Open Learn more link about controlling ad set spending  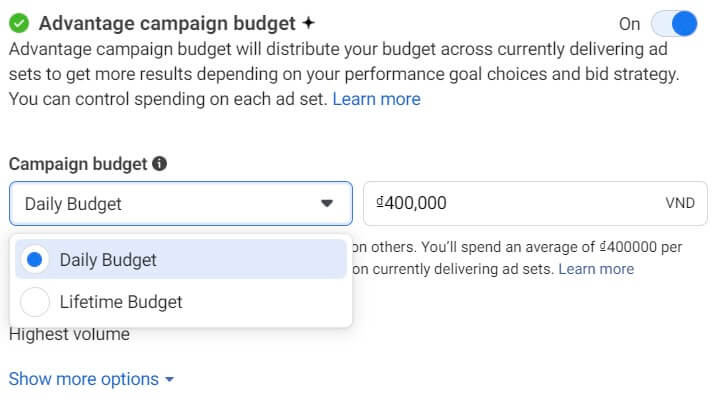pos(376,99)
